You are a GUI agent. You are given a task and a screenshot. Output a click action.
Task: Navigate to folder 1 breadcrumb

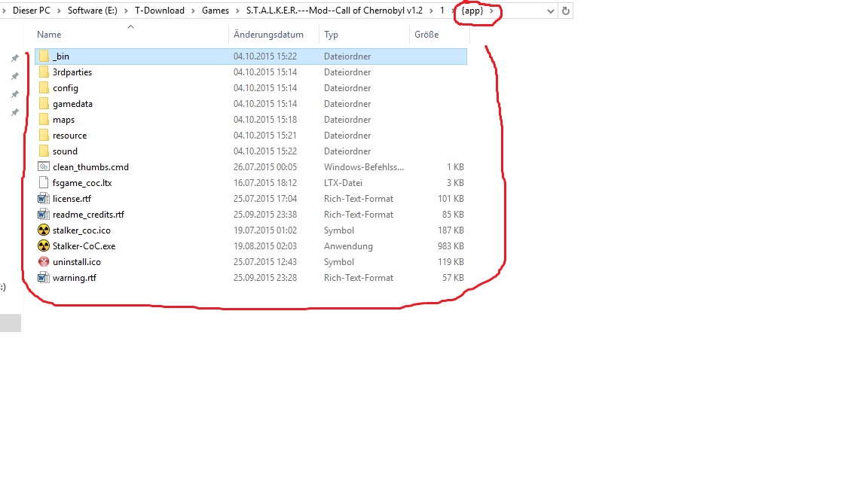coord(442,11)
